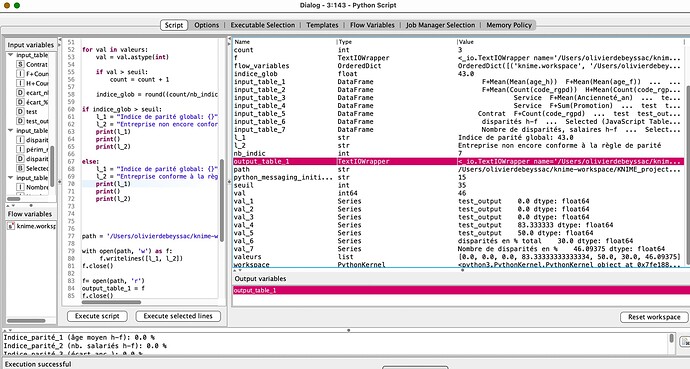690x369 pixels.
Task: Select the nb_indic variable row
Action: click(x=459, y=153)
